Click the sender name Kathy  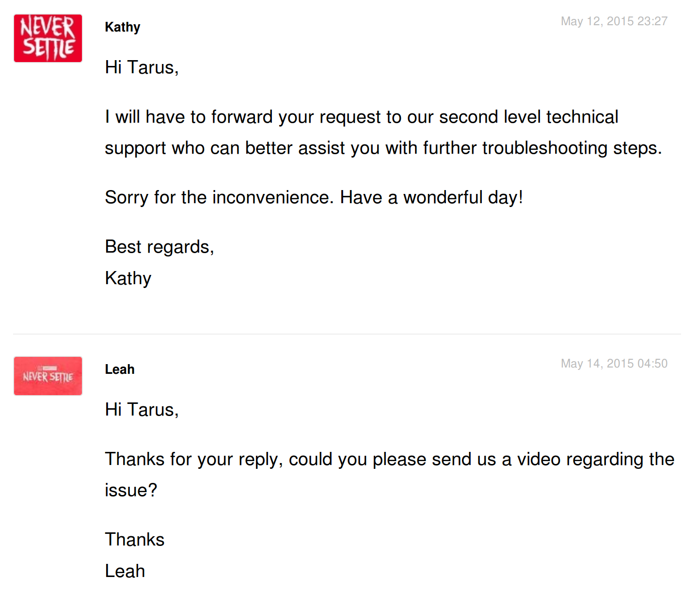coord(123,27)
